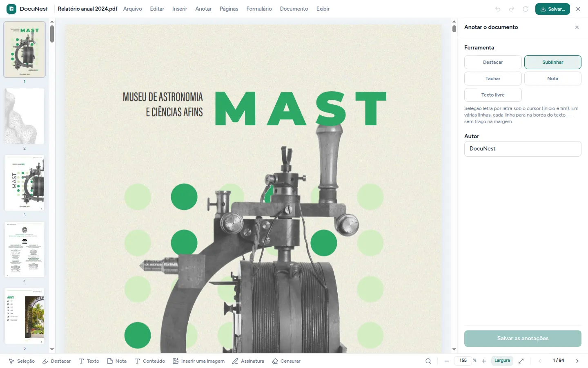The image size is (588, 368).
Task: Choose Texto livre annotation tool
Action: [493, 95]
